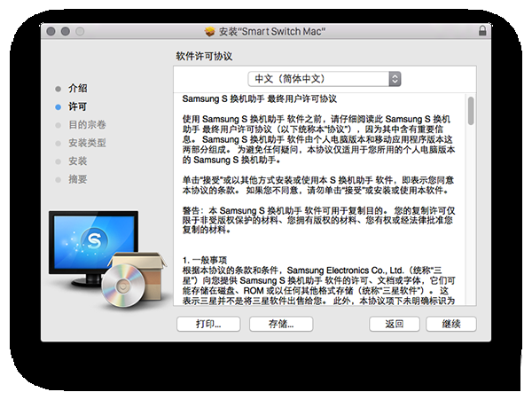Click the 1. 一般事项 section heading
The image size is (532, 400).
point(205,260)
